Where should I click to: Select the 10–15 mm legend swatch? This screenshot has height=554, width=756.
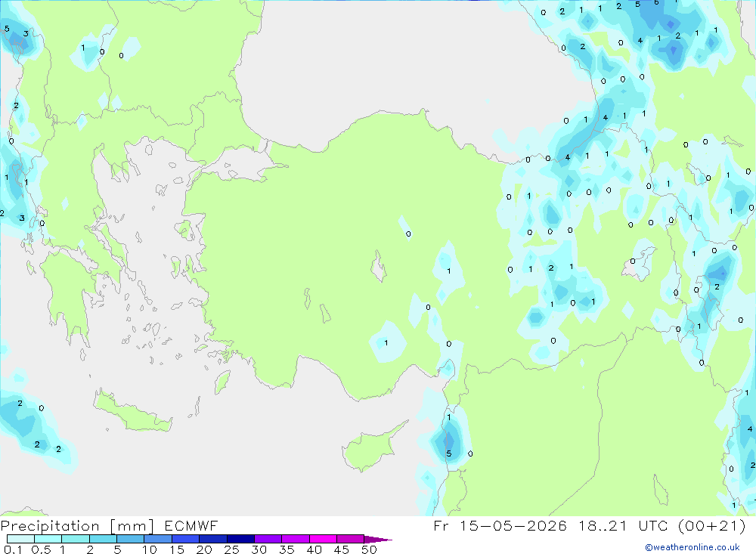pos(158,539)
